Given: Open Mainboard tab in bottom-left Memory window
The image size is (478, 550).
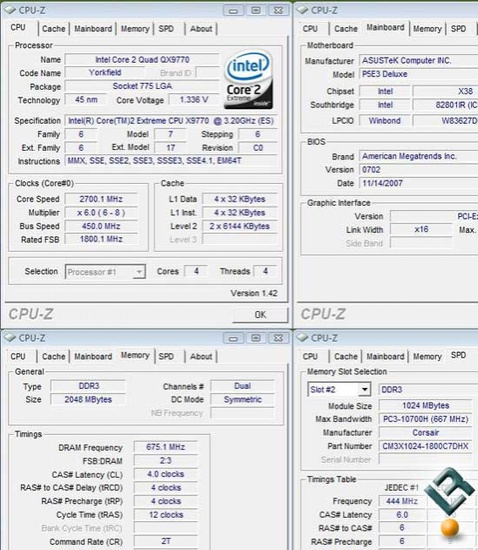Looking at the screenshot, I should tap(93, 356).
